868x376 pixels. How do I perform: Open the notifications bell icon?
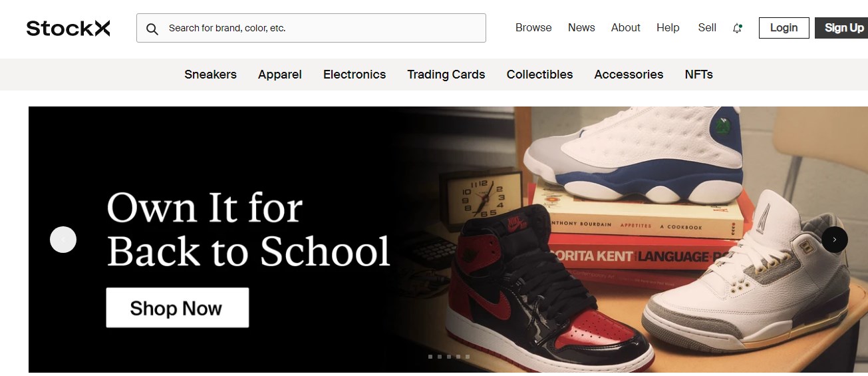point(737,28)
